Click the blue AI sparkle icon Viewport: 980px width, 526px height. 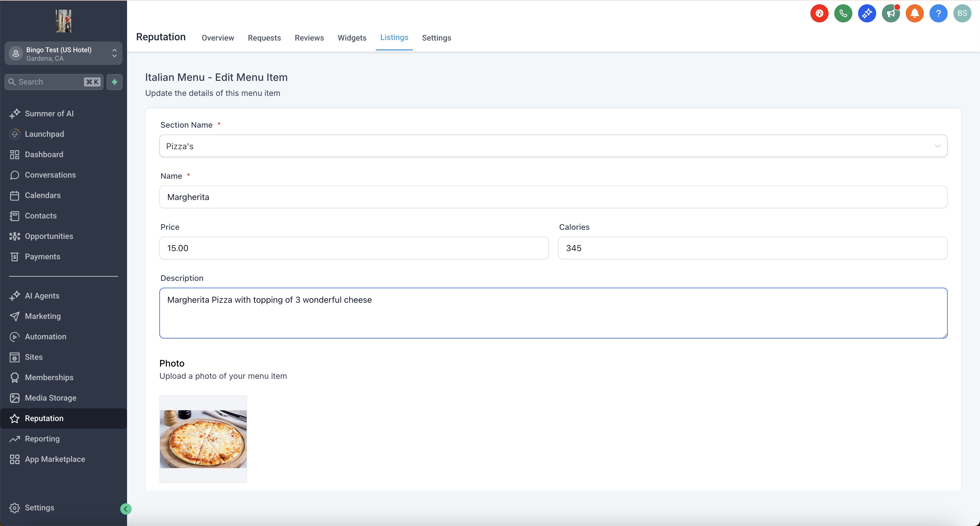(x=867, y=14)
